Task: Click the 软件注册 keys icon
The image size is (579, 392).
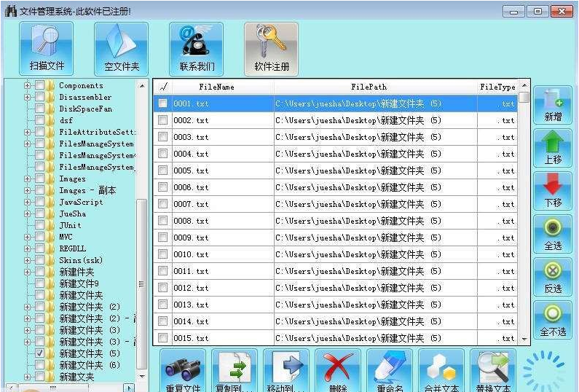Action: (x=271, y=48)
